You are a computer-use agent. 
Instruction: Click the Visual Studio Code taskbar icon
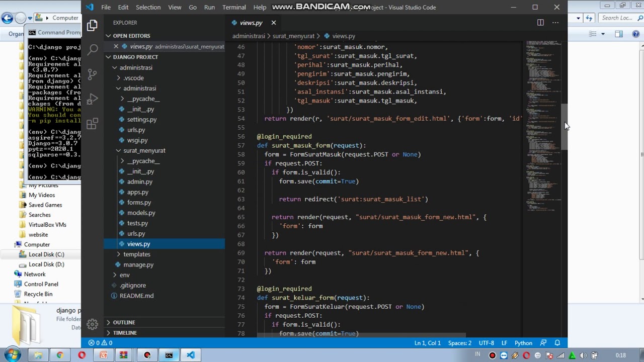(191, 355)
